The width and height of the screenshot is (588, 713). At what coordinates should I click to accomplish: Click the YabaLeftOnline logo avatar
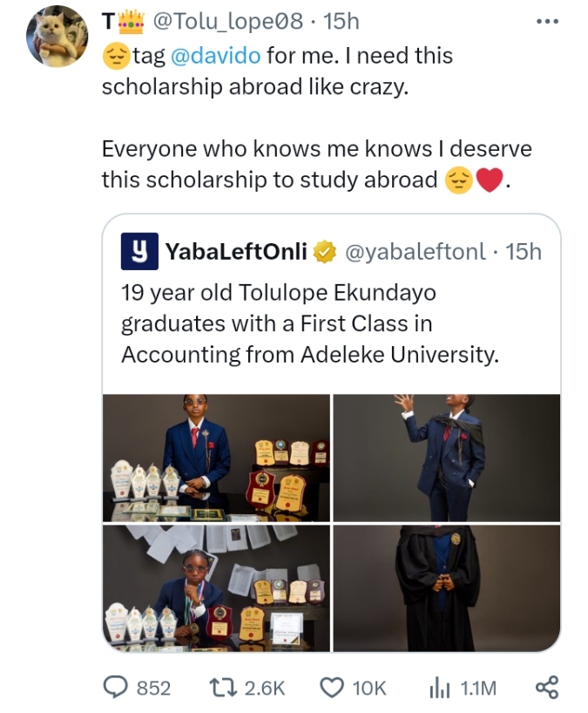(139, 251)
